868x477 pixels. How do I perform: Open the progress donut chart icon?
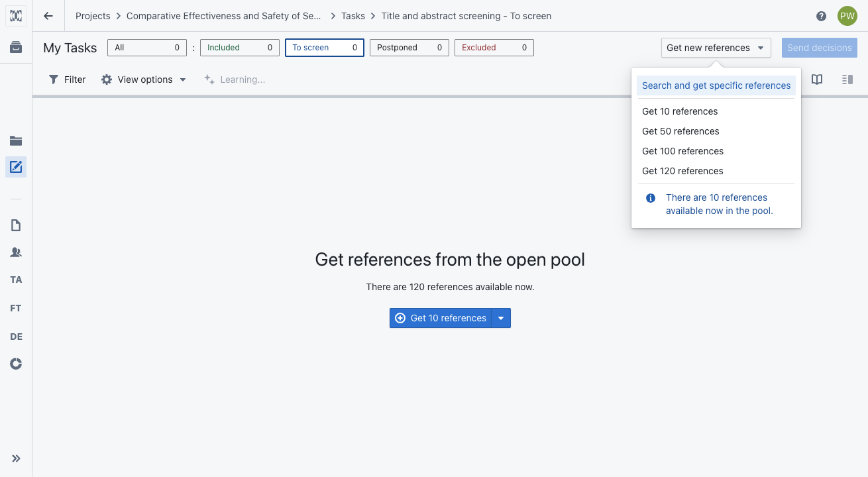16,364
